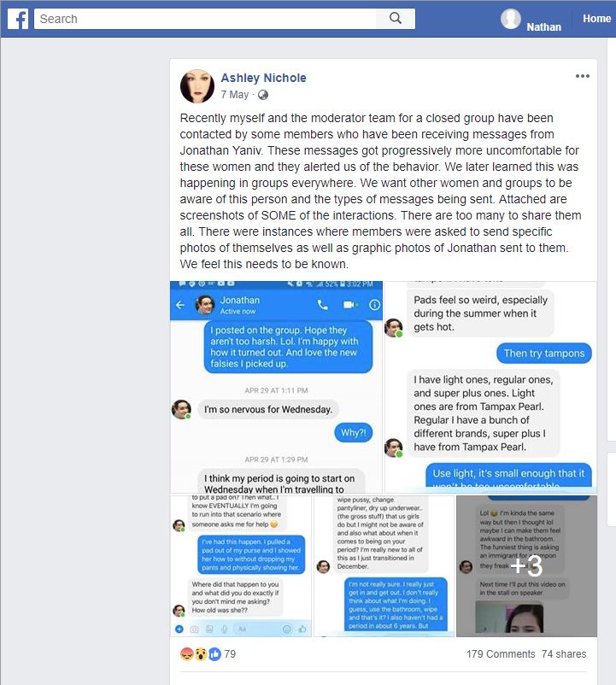616x685 pixels.
Task: Click the Facebook logo icon
Action: coord(18,20)
